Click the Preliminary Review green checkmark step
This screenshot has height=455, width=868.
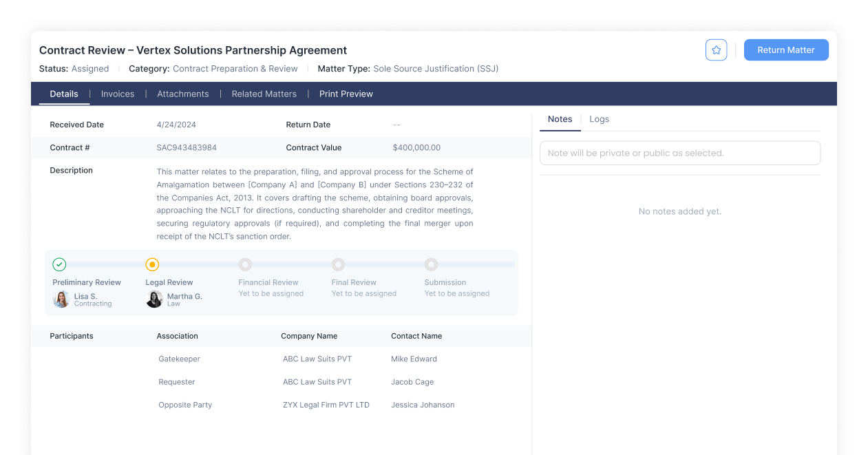click(x=59, y=264)
